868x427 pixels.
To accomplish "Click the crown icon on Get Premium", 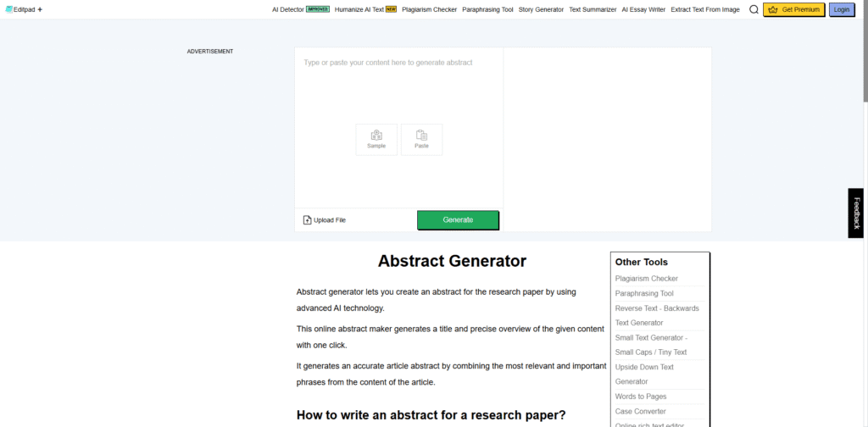I will coord(772,10).
